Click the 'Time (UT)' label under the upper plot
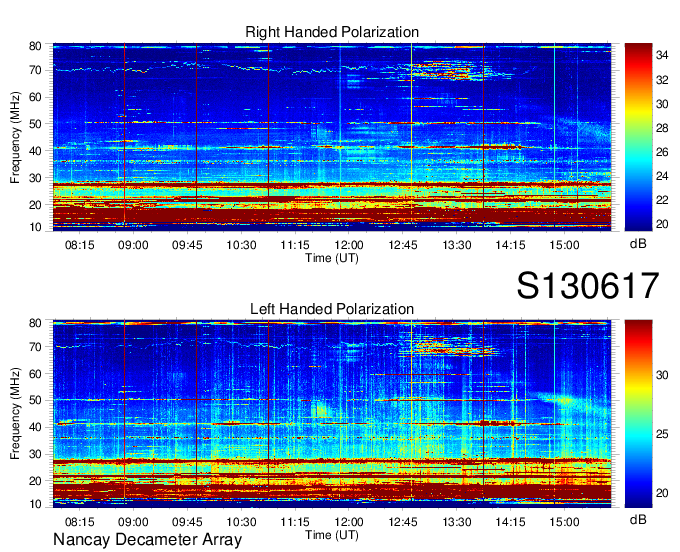This screenshot has height=552, width=680. (x=332, y=258)
